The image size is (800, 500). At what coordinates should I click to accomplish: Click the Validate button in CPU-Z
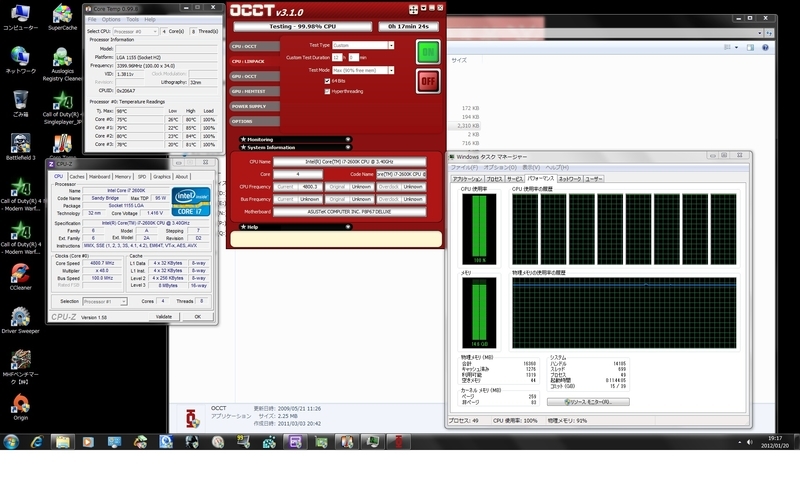[164, 317]
